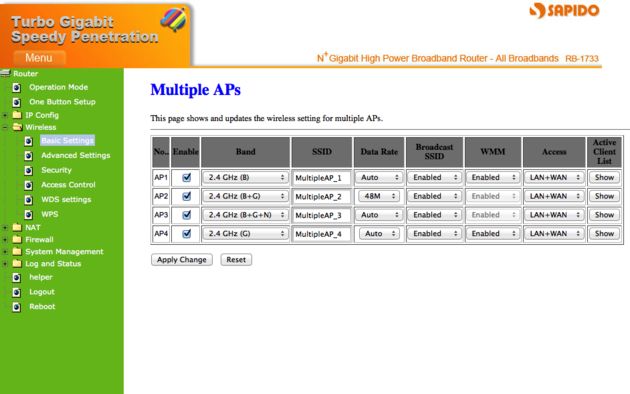This screenshot has height=394, width=630.
Task: Show active client list for AP4
Action: click(x=604, y=234)
